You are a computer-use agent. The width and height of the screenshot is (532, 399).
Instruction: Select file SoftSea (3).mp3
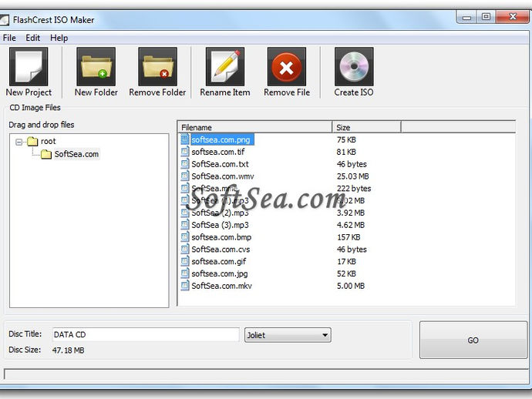pos(220,225)
